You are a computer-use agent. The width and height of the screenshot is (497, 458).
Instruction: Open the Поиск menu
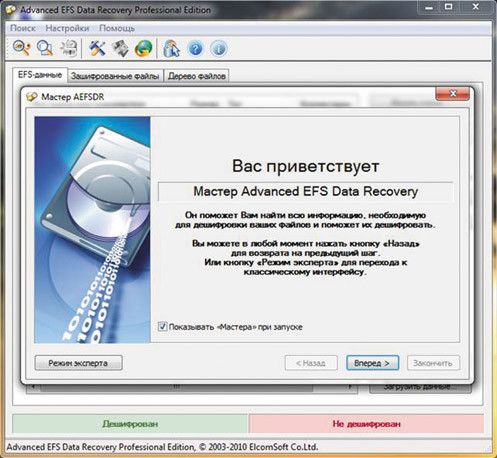(23, 28)
